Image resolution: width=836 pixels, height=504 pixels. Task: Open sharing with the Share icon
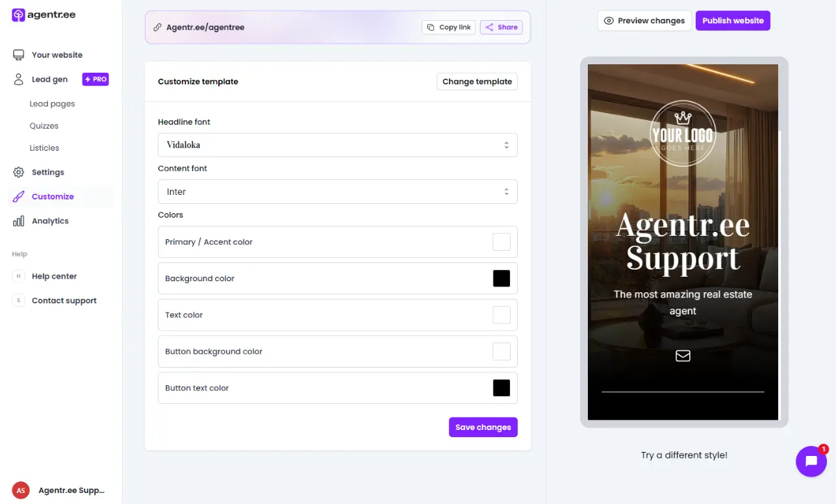488,27
